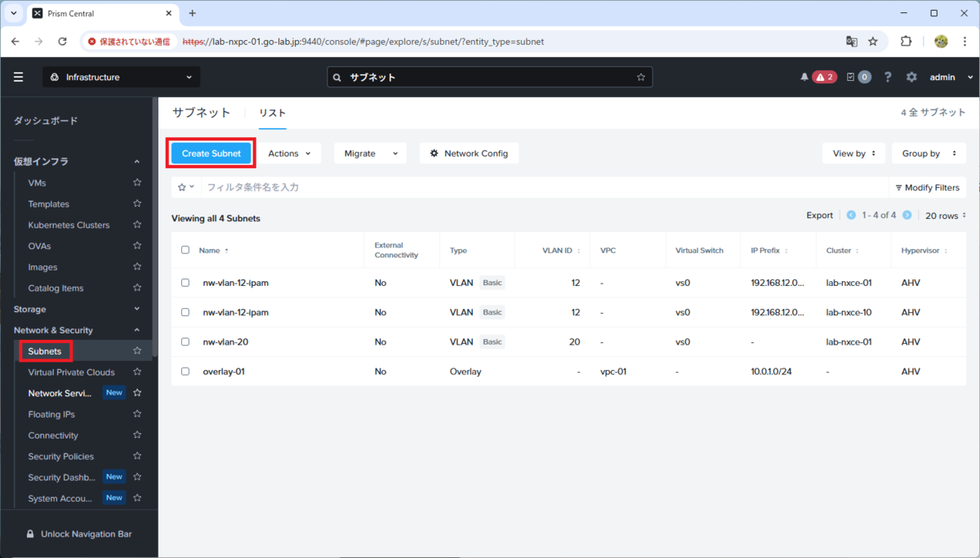Check the nw-vlan-20 row checkbox
The image size is (980, 558).
click(x=185, y=341)
